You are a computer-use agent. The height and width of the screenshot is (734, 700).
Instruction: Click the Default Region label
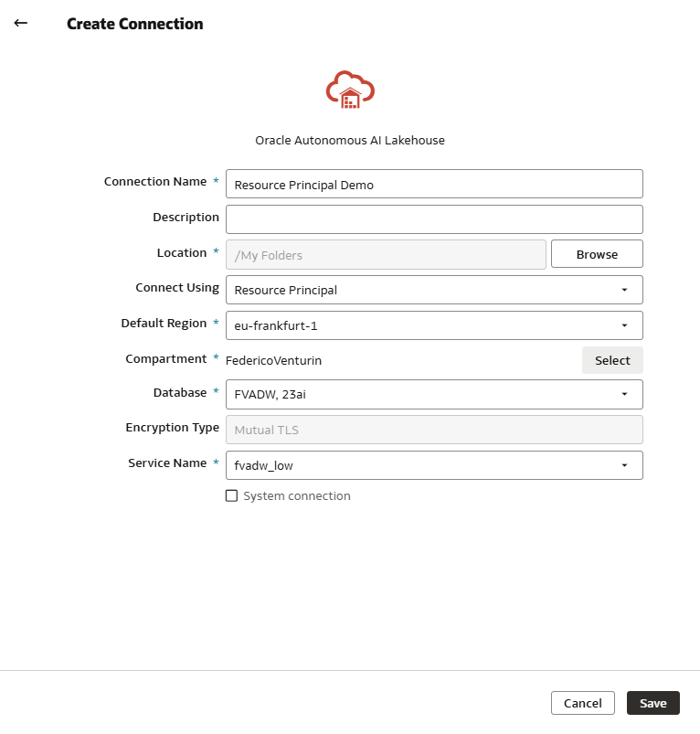pyautogui.click(x=164, y=324)
